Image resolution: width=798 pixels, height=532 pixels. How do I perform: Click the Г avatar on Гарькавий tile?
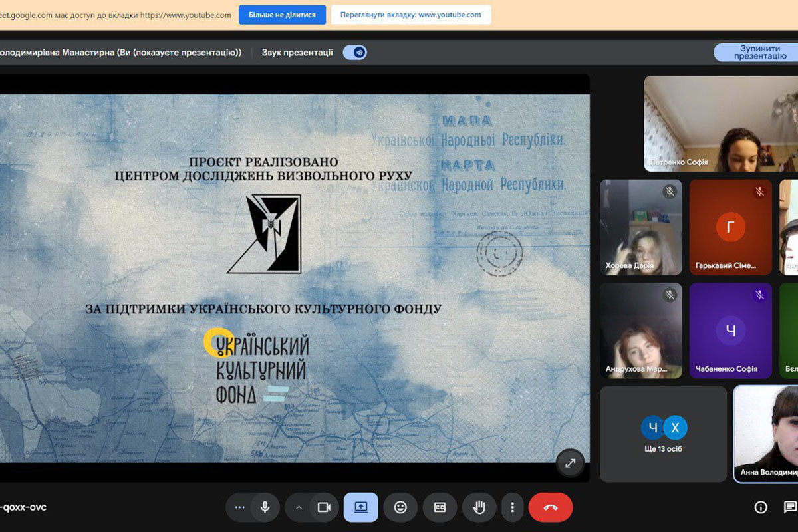pos(730,228)
